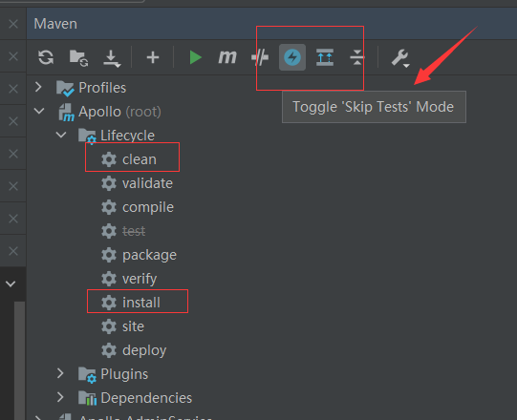Click the Dependencies library icon

pos(87,398)
